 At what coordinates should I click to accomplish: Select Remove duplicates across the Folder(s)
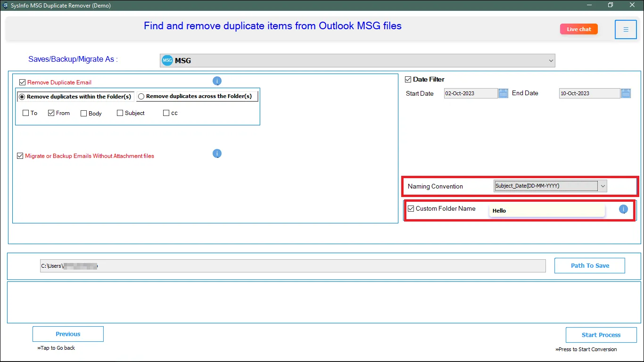click(x=141, y=97)
